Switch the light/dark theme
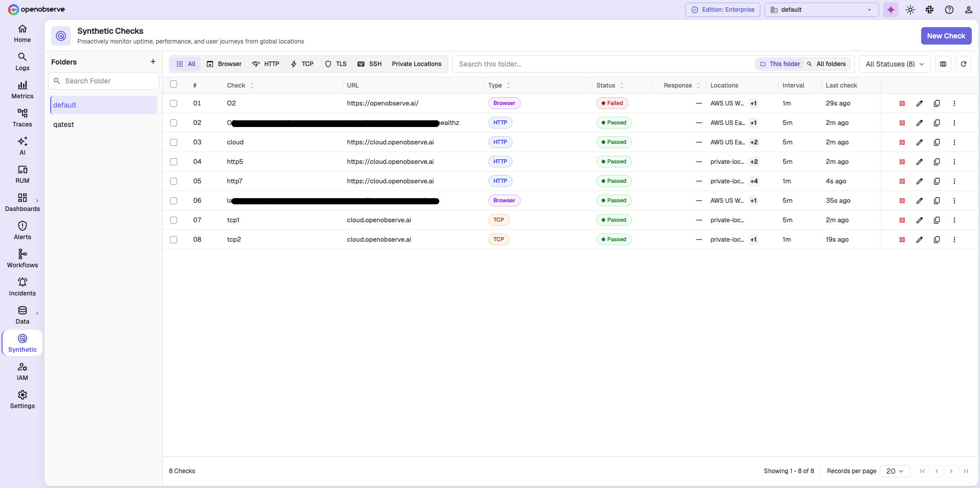Screen dimensions: 980x488 (x=910, y=10)
